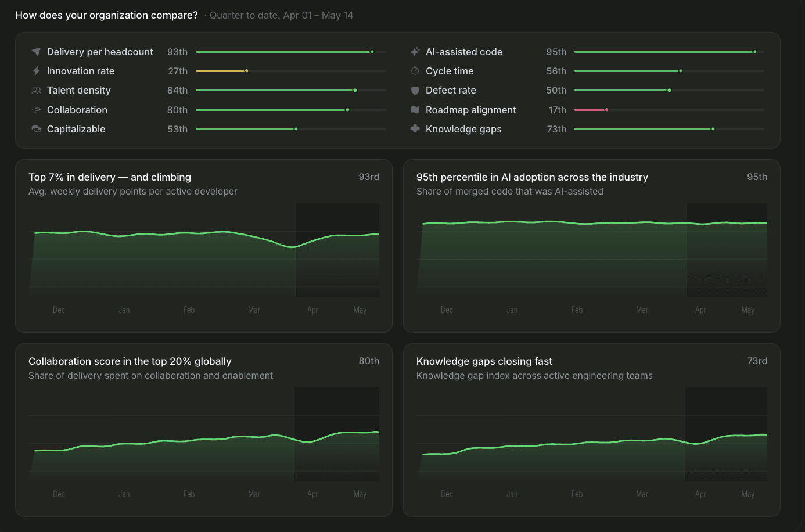Viewport: 805px width, 532px height.
Task: Click the Collaboration row percentile bar
Action: point(290,110)
